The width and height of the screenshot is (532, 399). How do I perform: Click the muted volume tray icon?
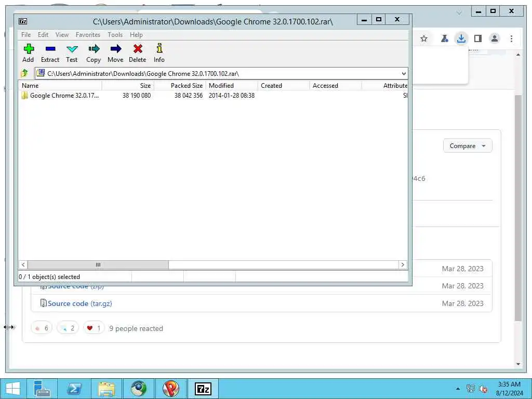(x=483, y=389)
